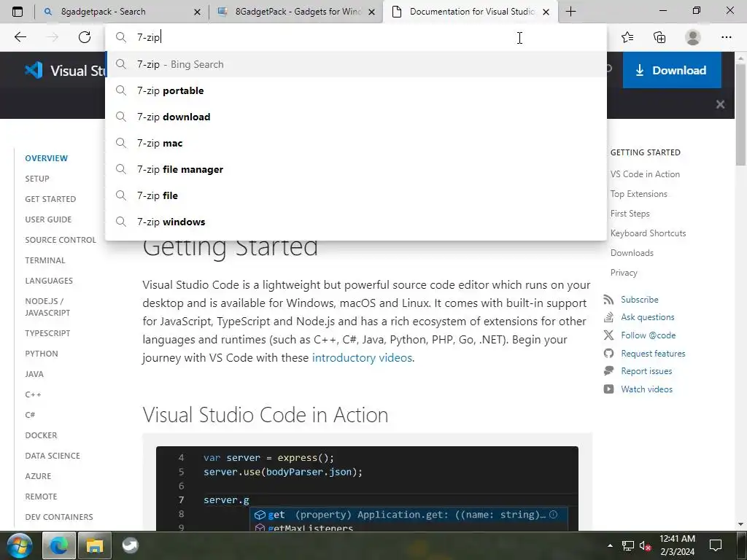Jump to Top Extensions section
This screenshot has height=560, width=747.
pyautogui.click(x=639, y=194)
